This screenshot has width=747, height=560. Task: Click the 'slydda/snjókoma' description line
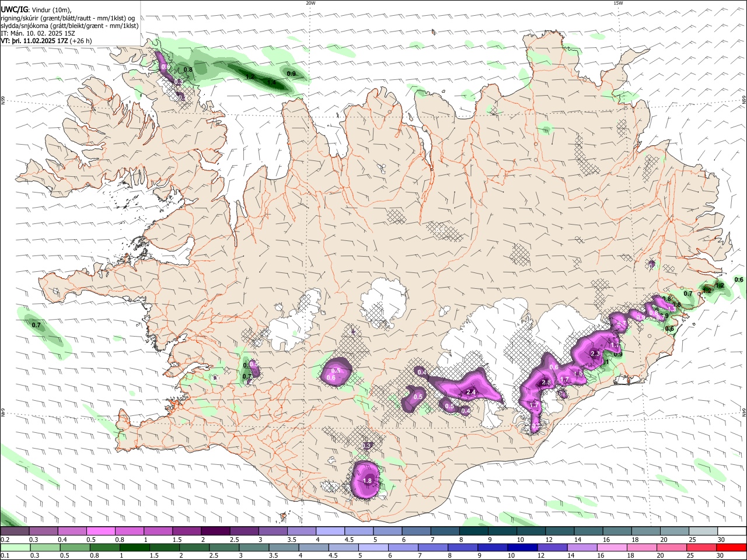pos(69,26)
